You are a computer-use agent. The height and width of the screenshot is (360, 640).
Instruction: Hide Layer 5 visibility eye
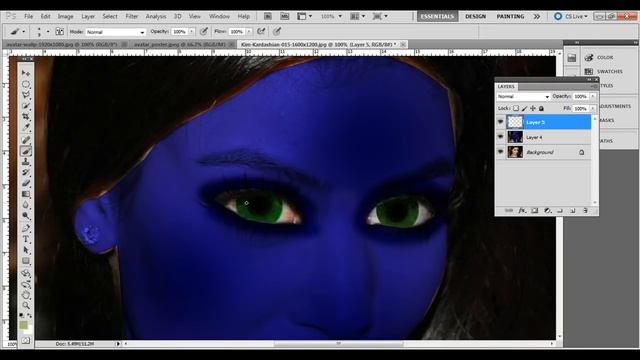(500, 122)
